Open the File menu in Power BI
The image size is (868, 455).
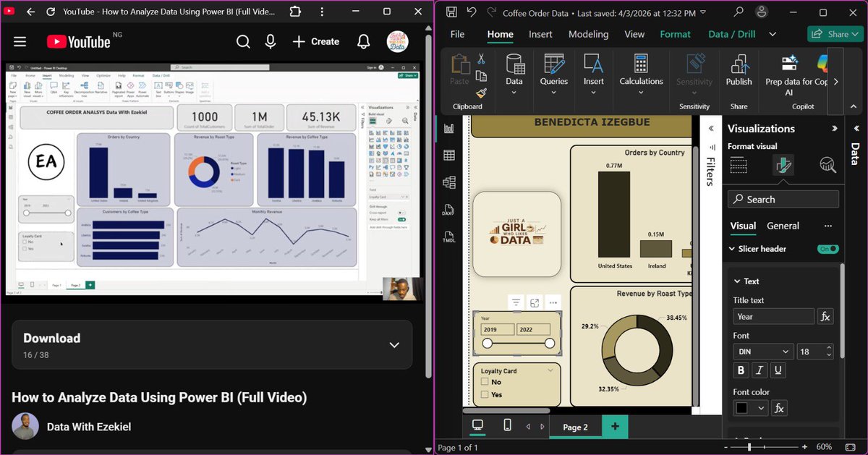click(457, 34)
